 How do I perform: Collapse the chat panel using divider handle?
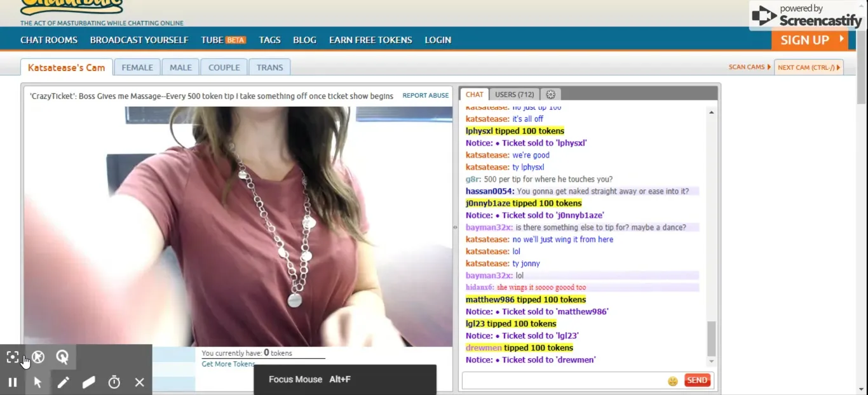[455, 227]
